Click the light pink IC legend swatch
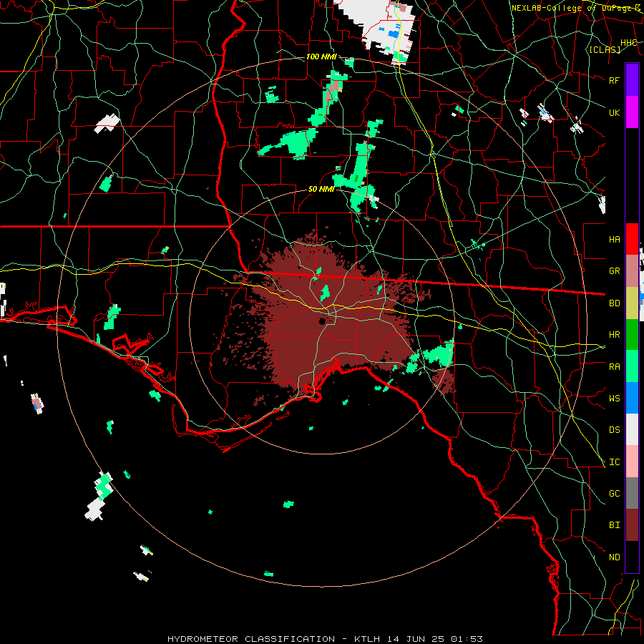Screen dimensions: 644x644 pos(632,462)
